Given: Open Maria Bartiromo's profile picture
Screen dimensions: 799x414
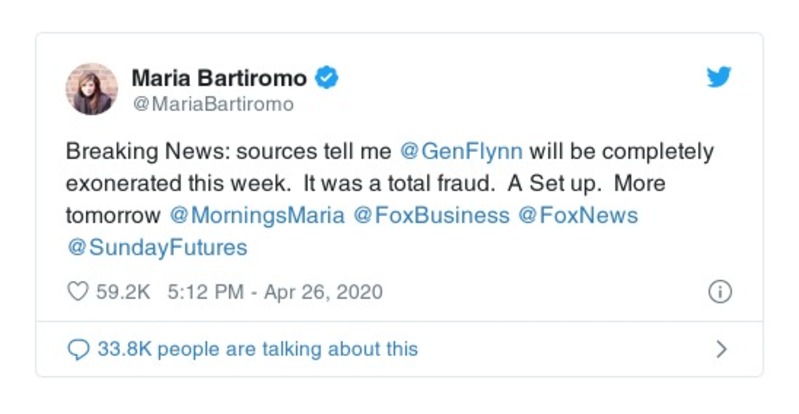Looking at the screenshot, I should [x=92, y=89].
